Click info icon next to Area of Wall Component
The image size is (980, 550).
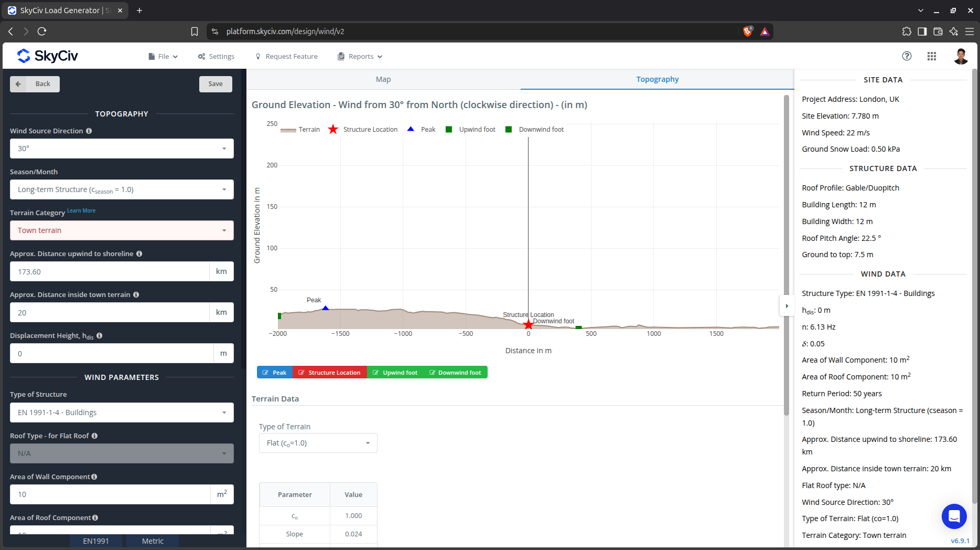94,477
